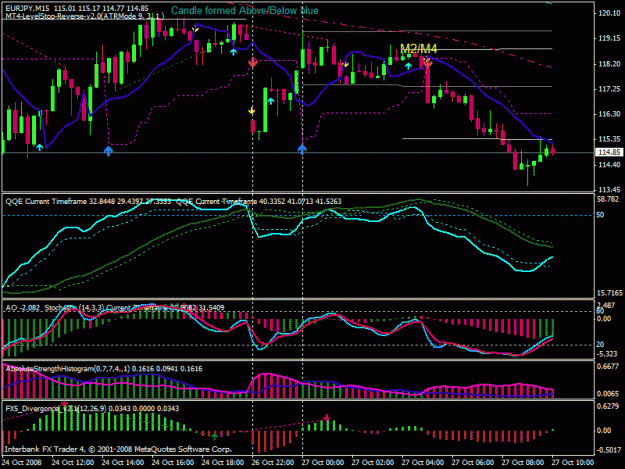Select the FX5_Divergence_V2.1 indicator label

tap(92, 408)
